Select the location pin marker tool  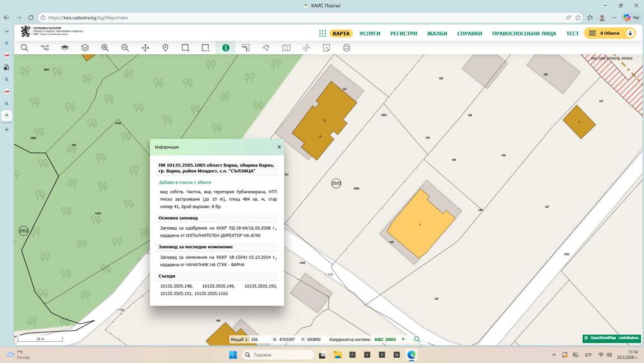(166, 48)
